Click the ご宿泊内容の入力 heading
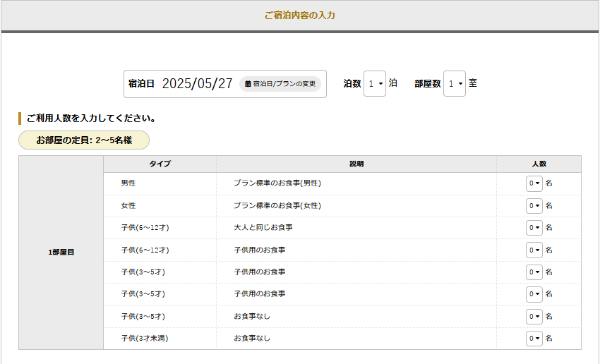The height and width of the screenshot is (364, 600). 300,16
